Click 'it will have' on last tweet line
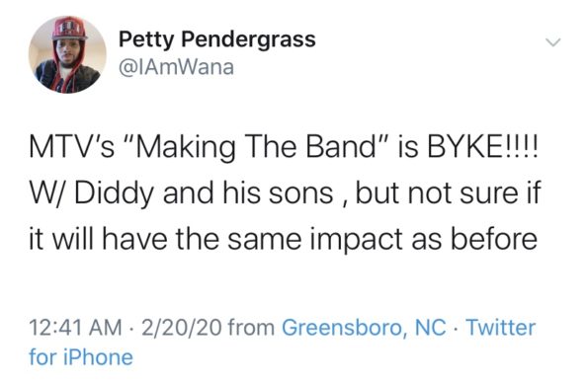 98,239
